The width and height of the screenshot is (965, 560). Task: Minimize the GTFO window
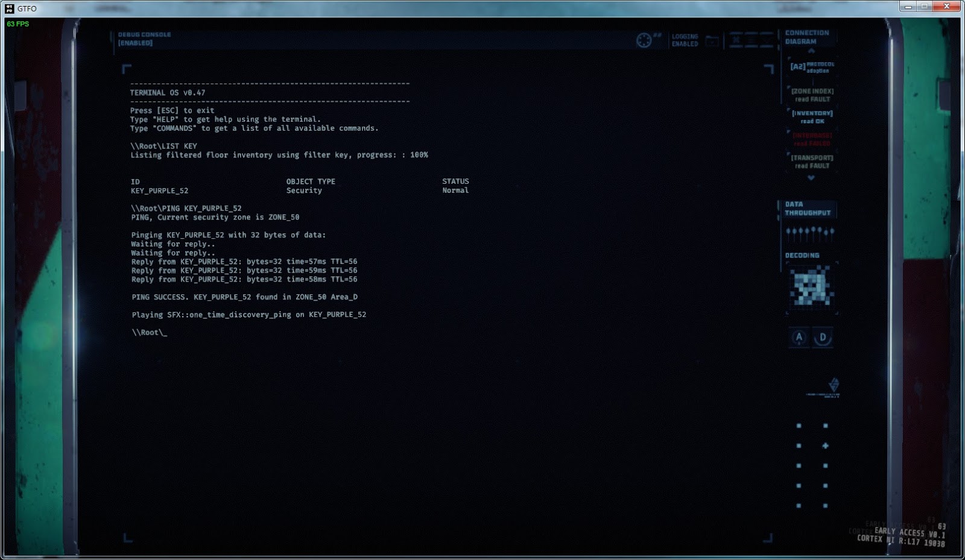click(907, 6)
